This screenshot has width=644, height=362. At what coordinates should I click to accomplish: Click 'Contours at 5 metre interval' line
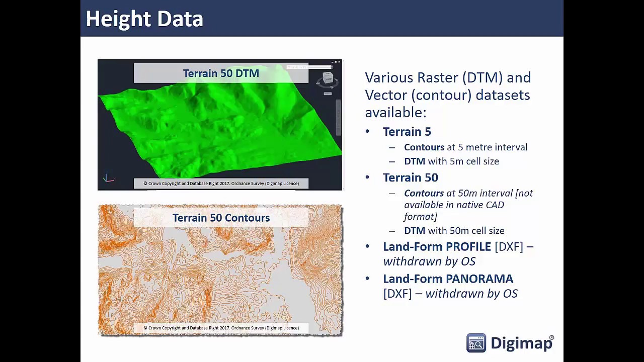465,147
